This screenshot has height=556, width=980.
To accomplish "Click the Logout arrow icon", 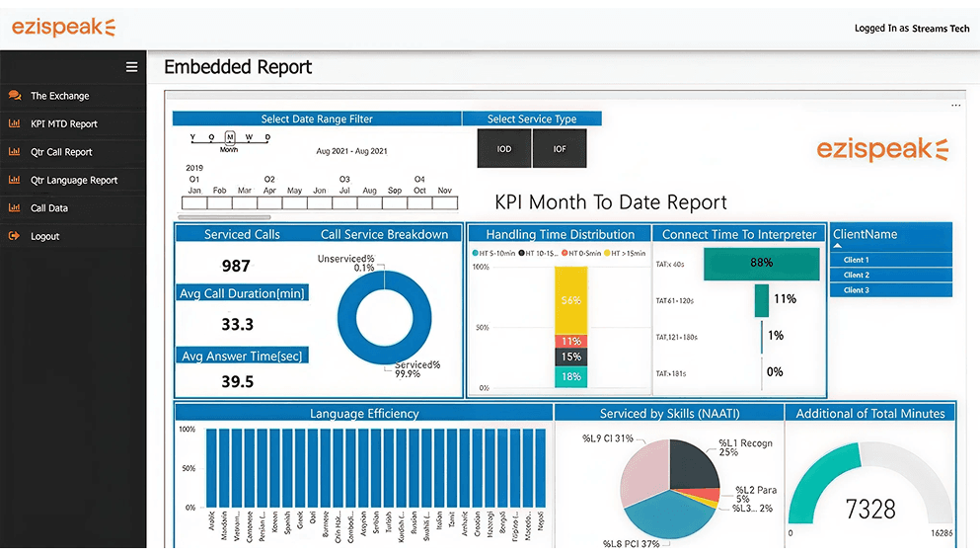I will coord(14,237).
